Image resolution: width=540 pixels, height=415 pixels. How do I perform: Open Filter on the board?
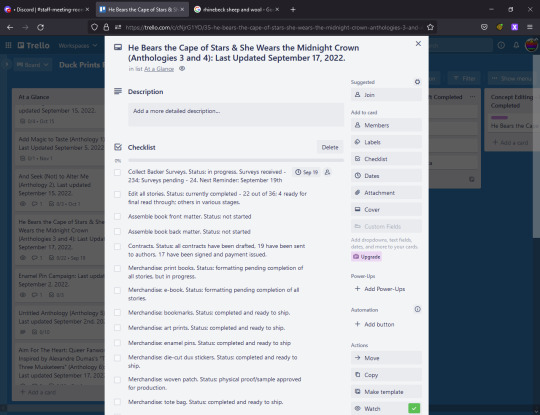click(465, 79)
